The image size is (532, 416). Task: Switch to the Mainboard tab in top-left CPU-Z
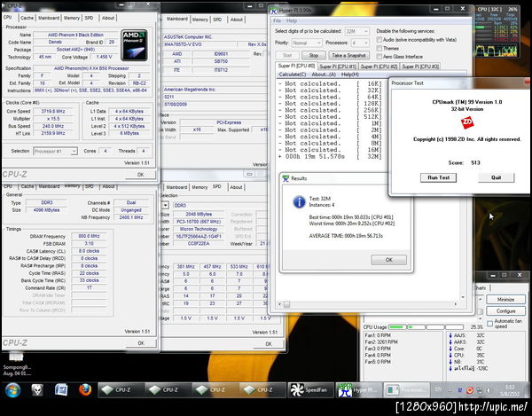click(x=49, y=18)
